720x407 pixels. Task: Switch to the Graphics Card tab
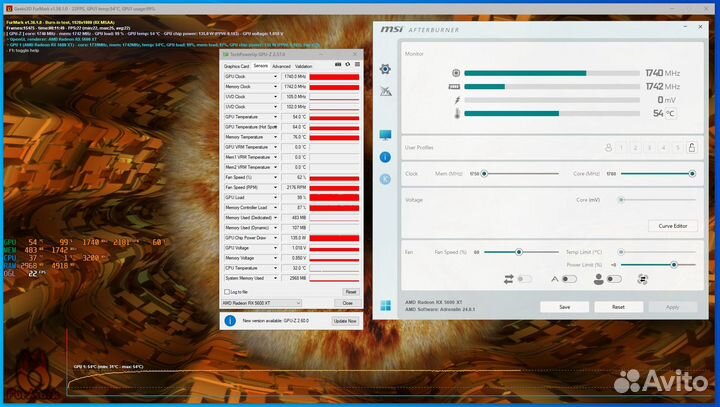(236, 66)
